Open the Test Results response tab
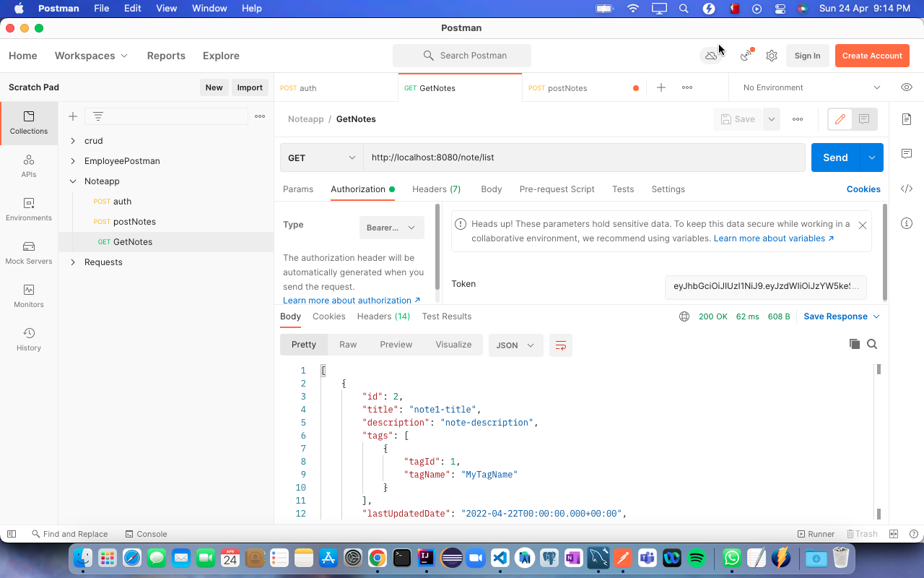Viewport: 924px width, 578px height. (x=447, y=316)
